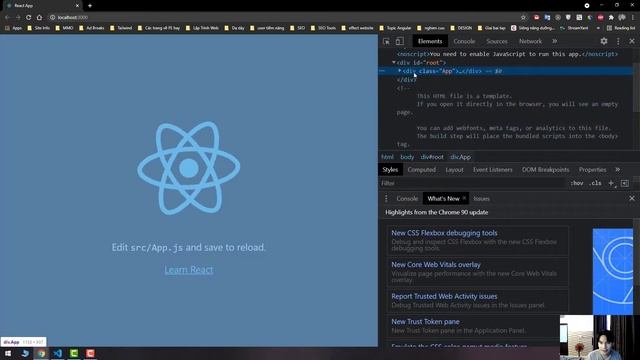The image size is (640, 360).
Task: Click the forward navigation arrow
Action: (18, 18)
